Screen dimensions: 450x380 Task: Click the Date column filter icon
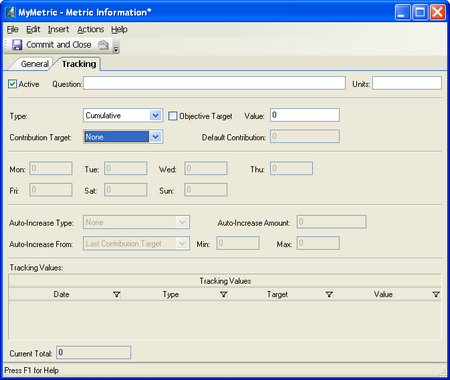[x=117, y=294]
